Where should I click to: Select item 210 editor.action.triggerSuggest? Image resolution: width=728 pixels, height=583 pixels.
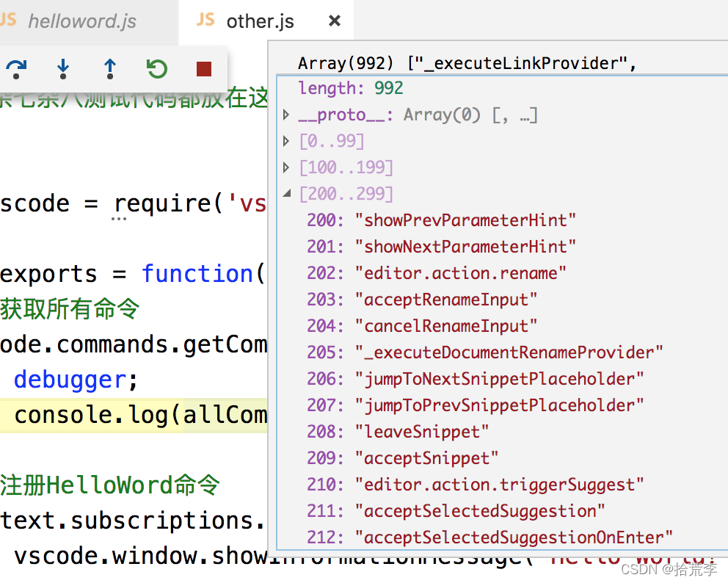pyautogui.click(x=476, y=485)
